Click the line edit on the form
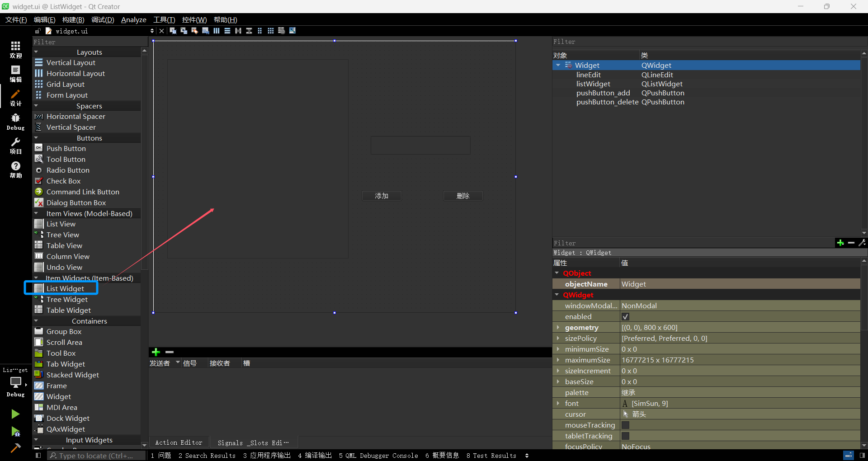This screenshot has height=461, width=868. [420, 145]
